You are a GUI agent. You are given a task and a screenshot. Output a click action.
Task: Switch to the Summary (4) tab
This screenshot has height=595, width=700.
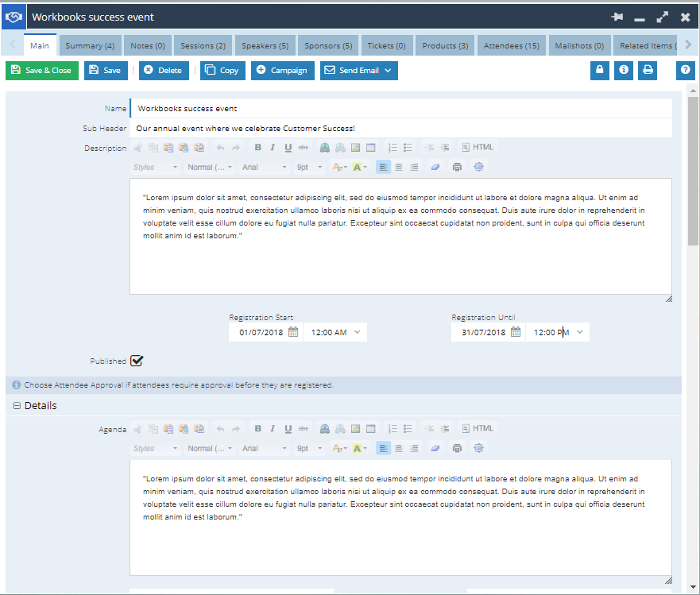(x=90, y=45)
